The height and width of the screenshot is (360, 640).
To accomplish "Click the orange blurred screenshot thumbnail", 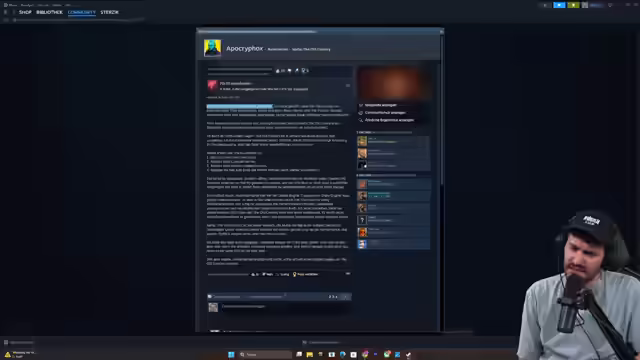I will [393, 83].
